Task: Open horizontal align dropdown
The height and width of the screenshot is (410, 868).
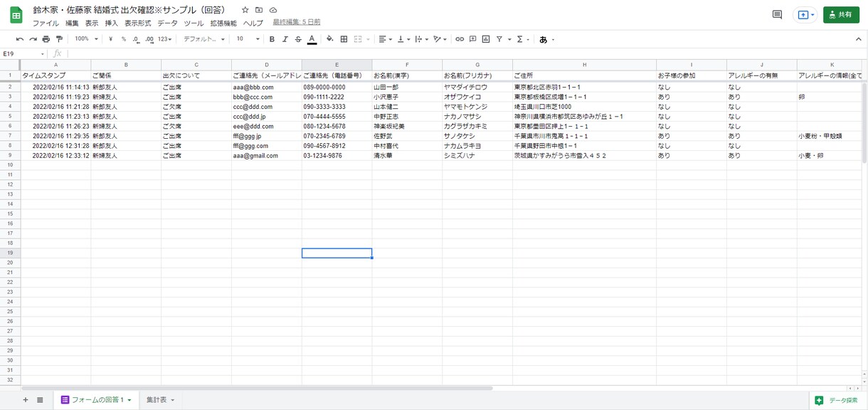Action: 385,39
